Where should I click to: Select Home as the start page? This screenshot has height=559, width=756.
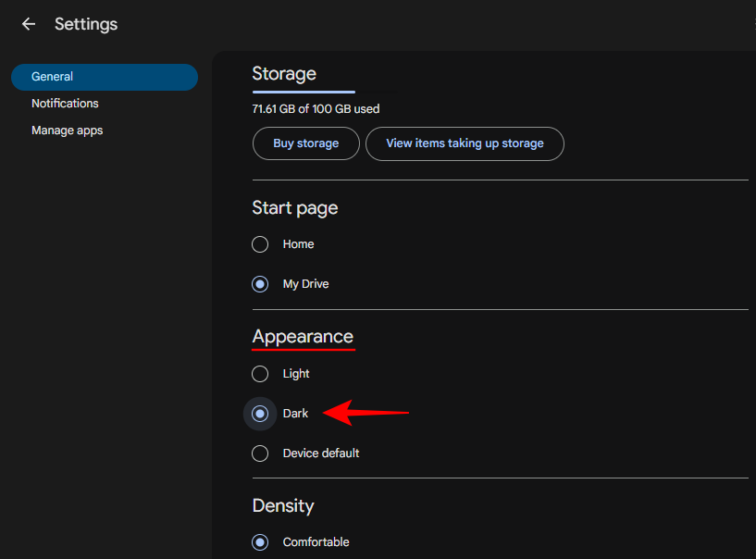click(x=260, y=244)
